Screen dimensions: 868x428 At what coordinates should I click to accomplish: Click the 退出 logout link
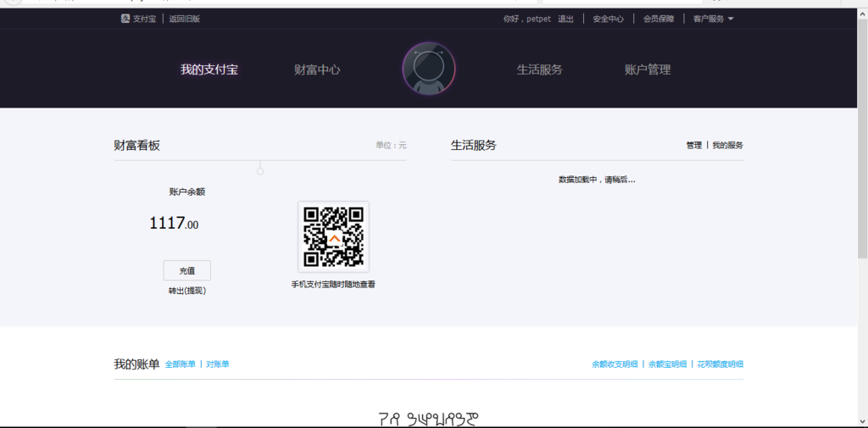click(x=565, y=19)
